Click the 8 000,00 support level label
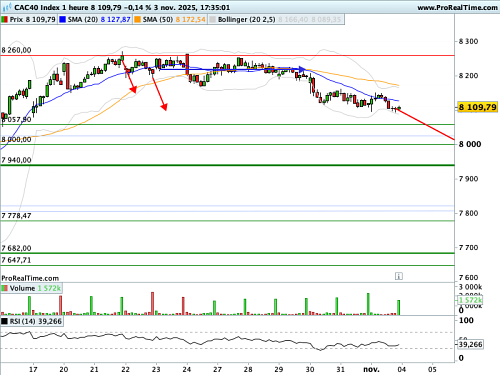Viewport: 500px width, 375px height. [x=16, y=140]
